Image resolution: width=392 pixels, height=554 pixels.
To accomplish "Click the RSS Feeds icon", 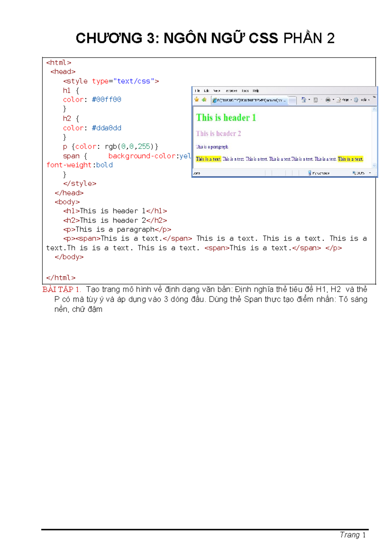I will pos(316,100).
